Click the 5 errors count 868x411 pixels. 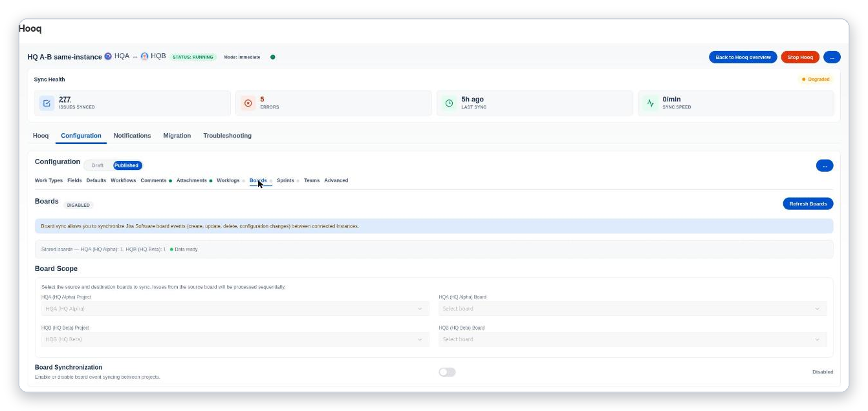click(262, 100)
